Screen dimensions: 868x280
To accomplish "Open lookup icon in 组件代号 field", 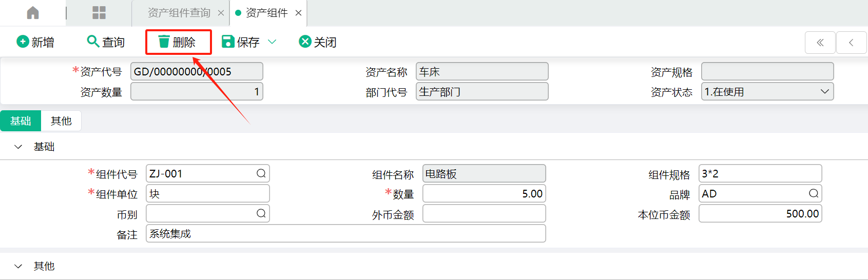I will [261, 173].
